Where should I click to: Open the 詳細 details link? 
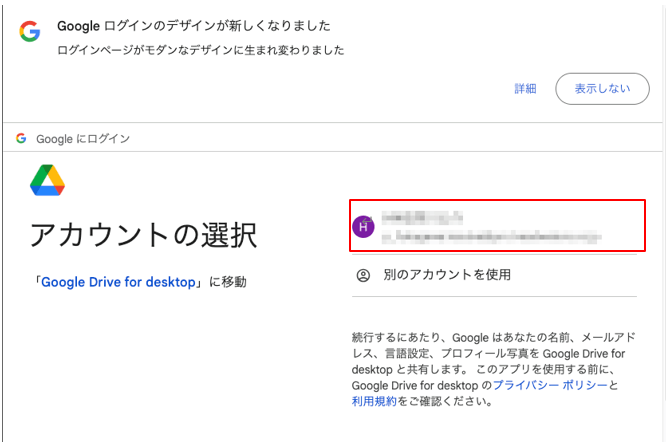(525, 89)
